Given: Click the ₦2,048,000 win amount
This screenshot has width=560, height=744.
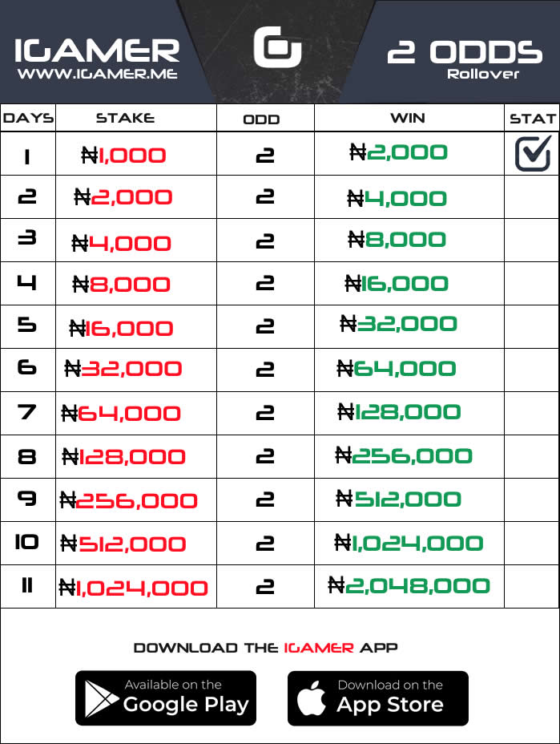Looking at the screenshot, I should click(409, 585).
